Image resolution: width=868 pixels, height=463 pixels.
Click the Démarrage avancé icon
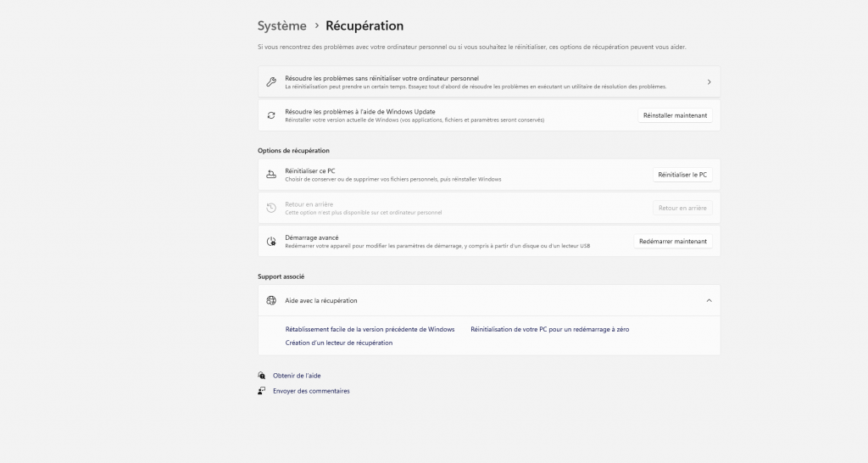click(271, 242)
